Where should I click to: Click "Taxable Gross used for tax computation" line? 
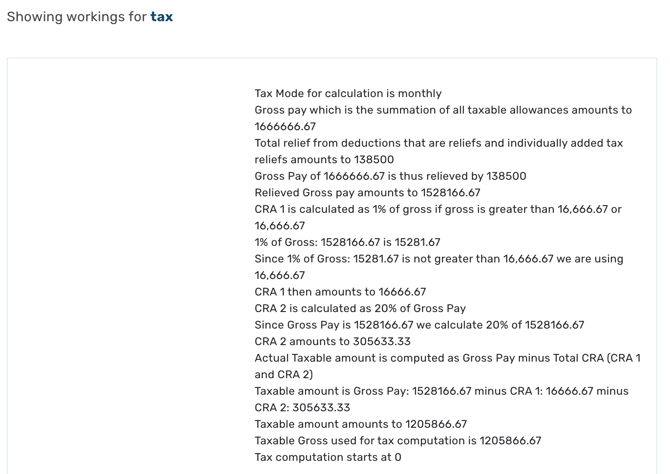coord(397,440)
